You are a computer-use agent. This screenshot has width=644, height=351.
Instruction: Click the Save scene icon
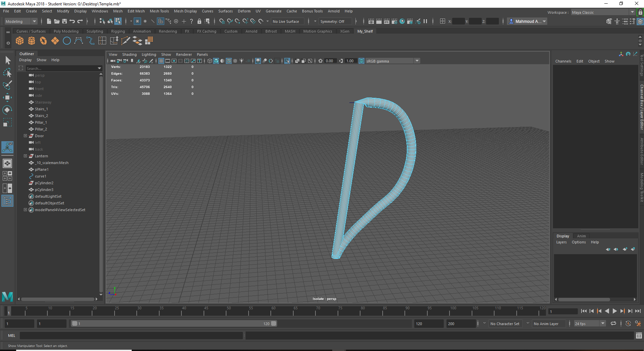click(65, 21)
